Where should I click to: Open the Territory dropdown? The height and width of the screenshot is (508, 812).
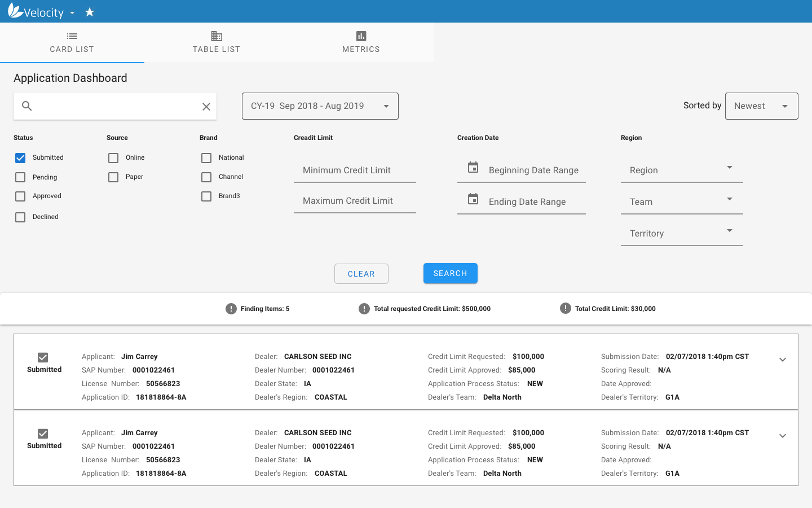(682, 234)
